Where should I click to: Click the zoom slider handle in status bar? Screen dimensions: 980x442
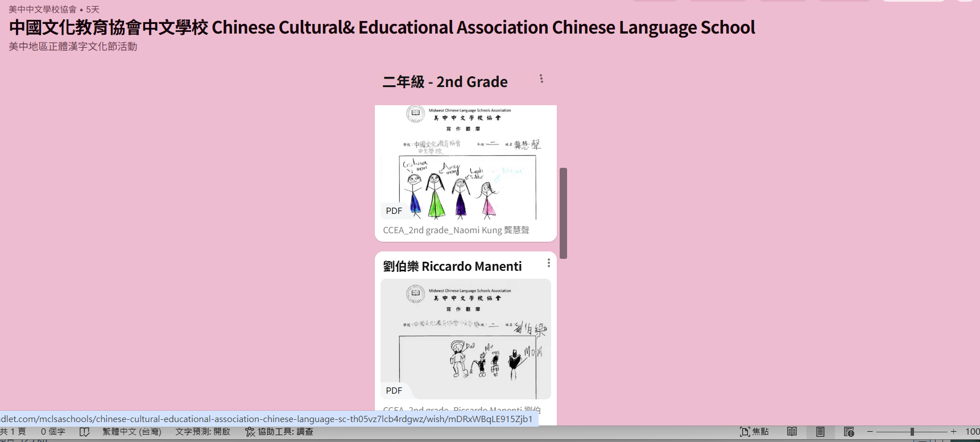click(912, 432)
